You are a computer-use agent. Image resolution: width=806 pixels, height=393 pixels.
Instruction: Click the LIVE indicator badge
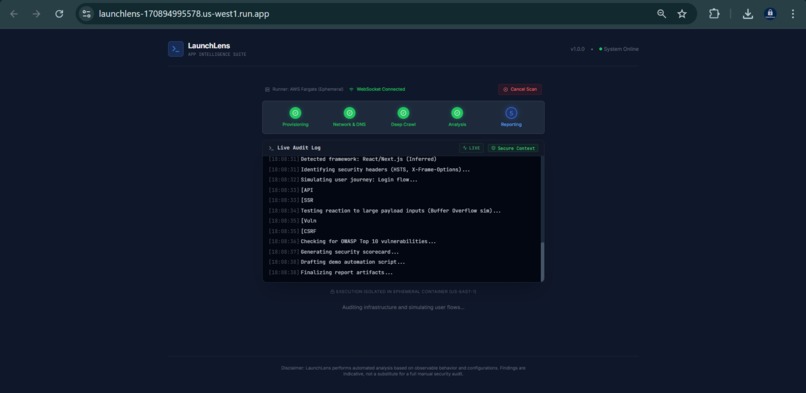tap(471, 148)
